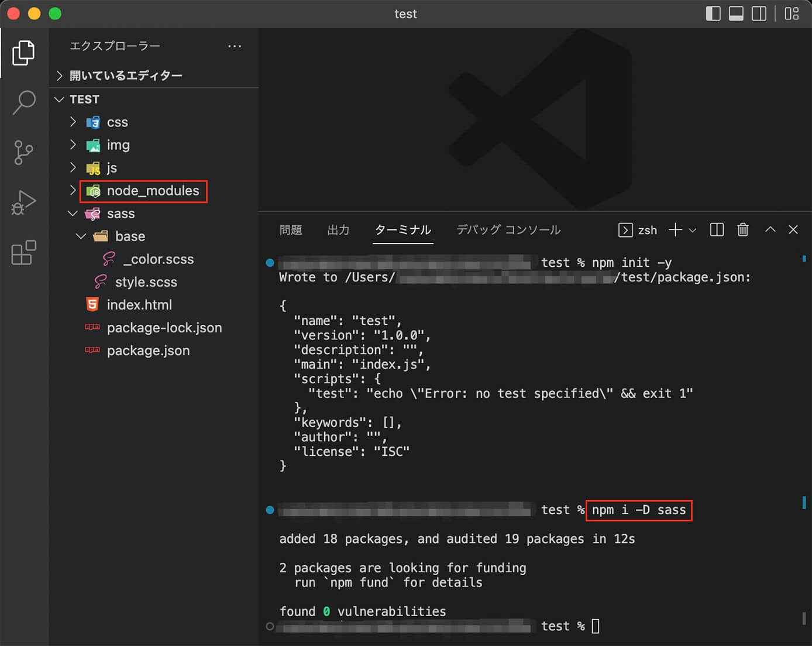The image size is (812, 646).
Task: Open the style.scss file
Action: (x=146, y=282)
